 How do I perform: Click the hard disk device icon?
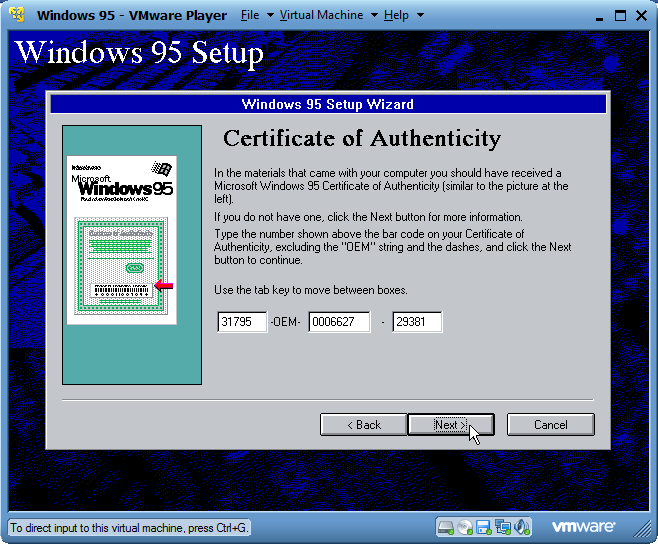click(445, 527)
